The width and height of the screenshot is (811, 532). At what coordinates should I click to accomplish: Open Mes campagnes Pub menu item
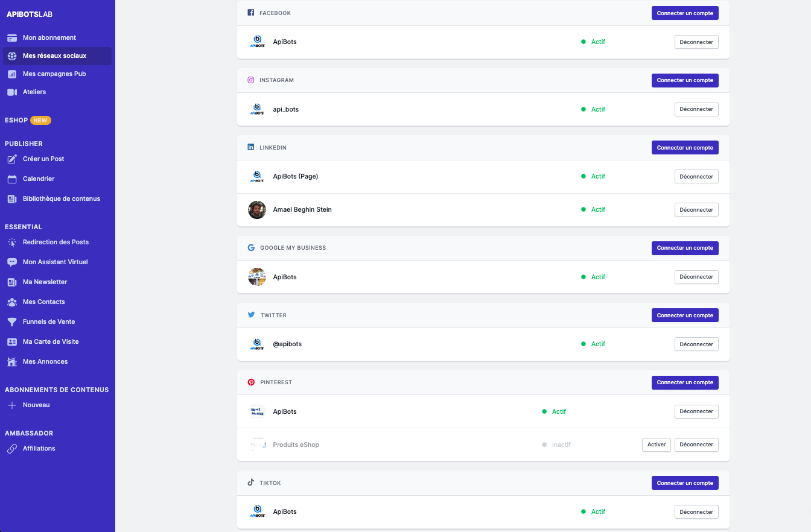57,74
